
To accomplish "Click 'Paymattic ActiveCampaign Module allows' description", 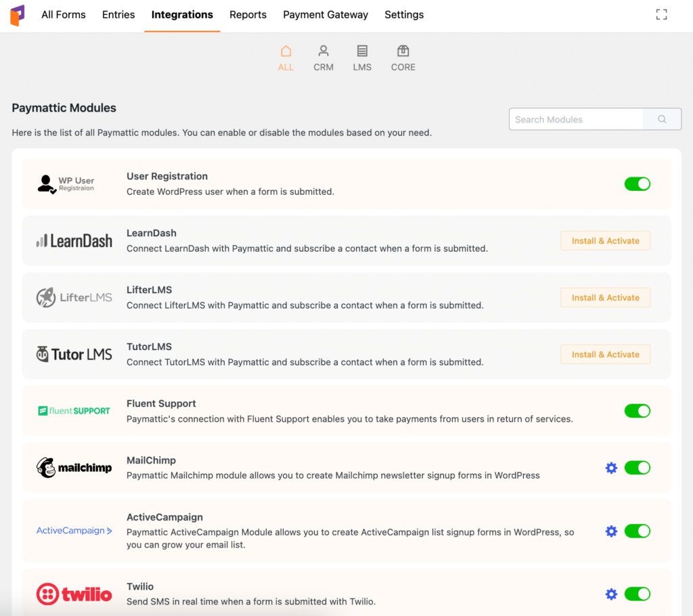I will click(351, 538).
